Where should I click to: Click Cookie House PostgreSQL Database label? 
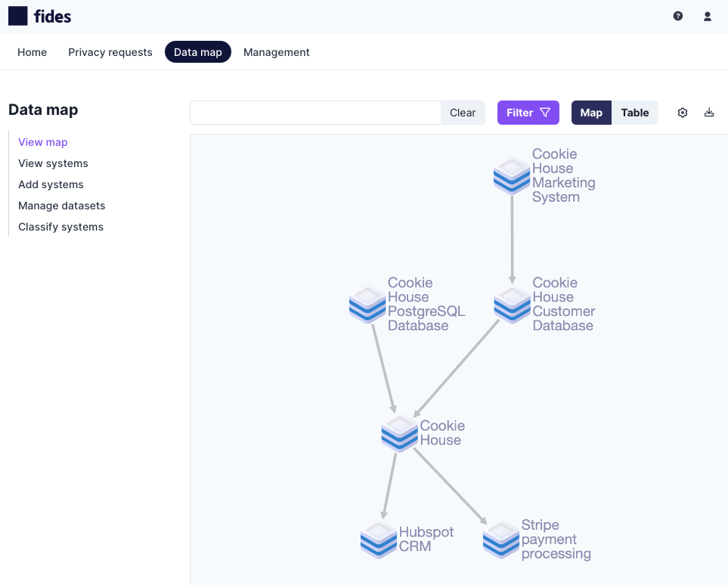pos(426,304)
